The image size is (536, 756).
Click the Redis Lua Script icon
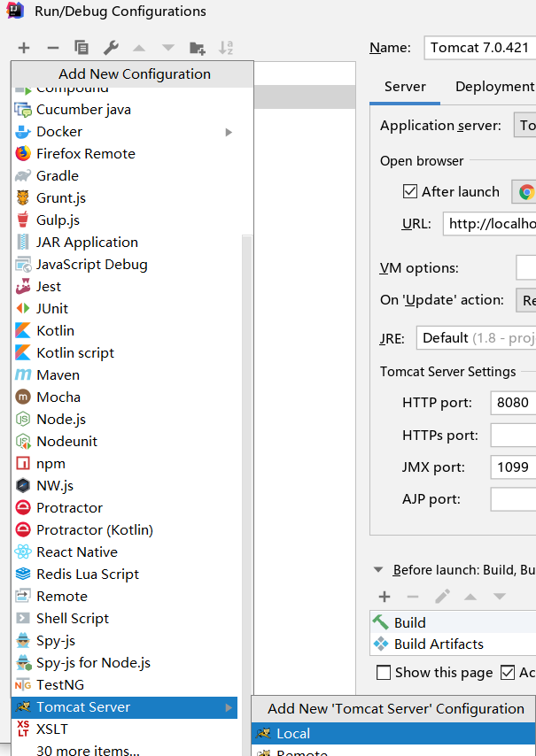(23, 574)
